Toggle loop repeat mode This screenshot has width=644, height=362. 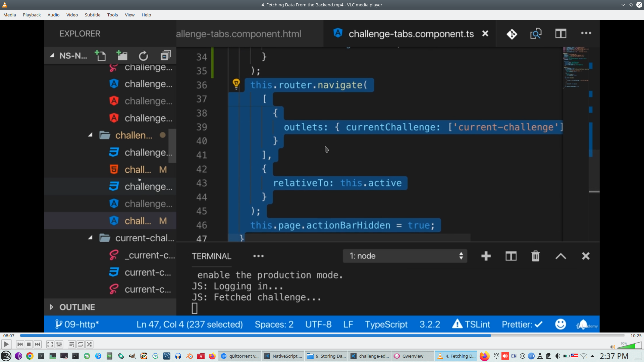[80, 344]
